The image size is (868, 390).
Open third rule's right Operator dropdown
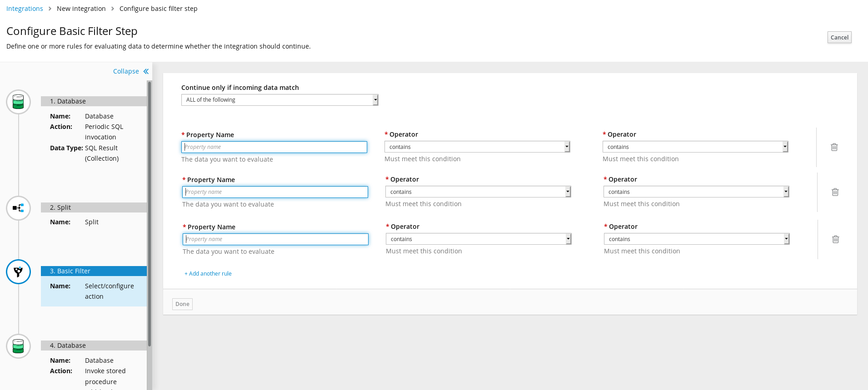[x=697, y=239]
